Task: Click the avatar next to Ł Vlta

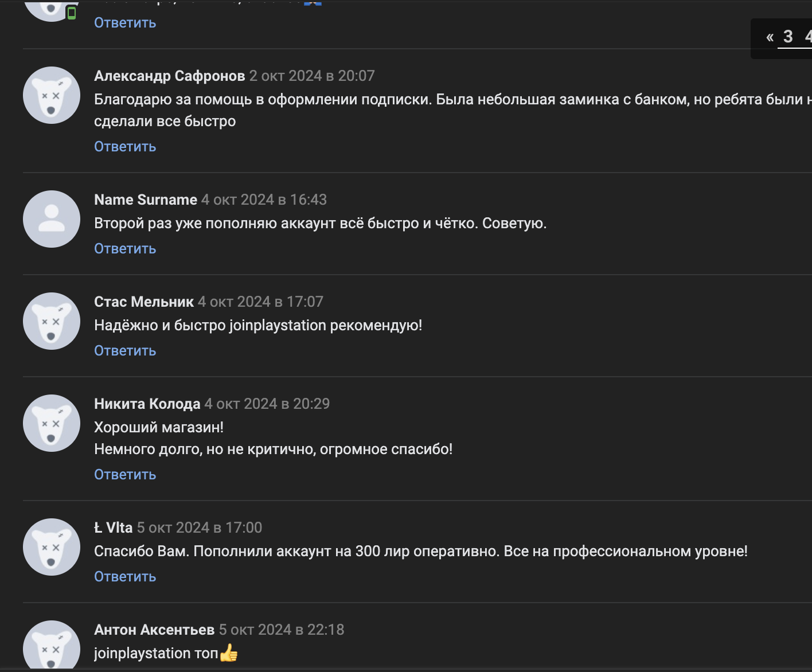Action: pyautogui.click(x=52, y=547)
